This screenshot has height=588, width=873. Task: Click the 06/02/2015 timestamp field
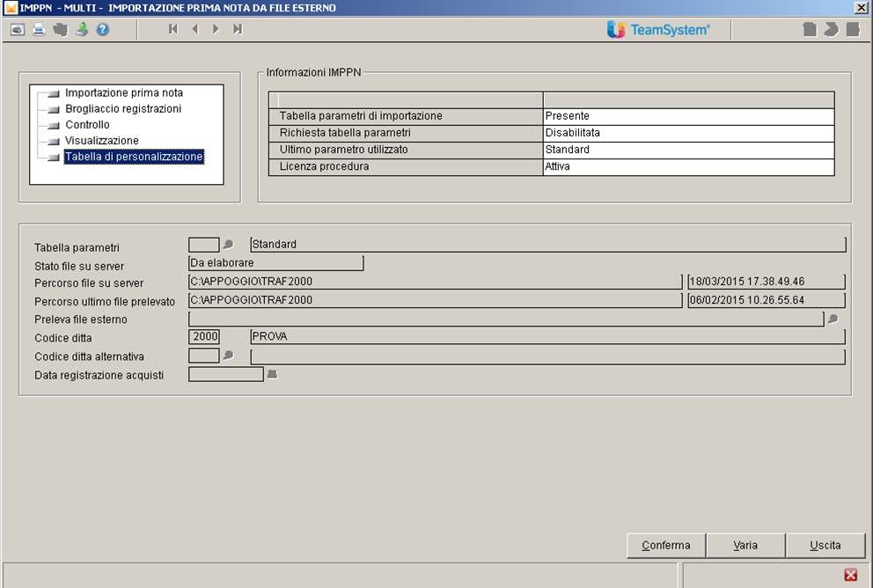767,300
